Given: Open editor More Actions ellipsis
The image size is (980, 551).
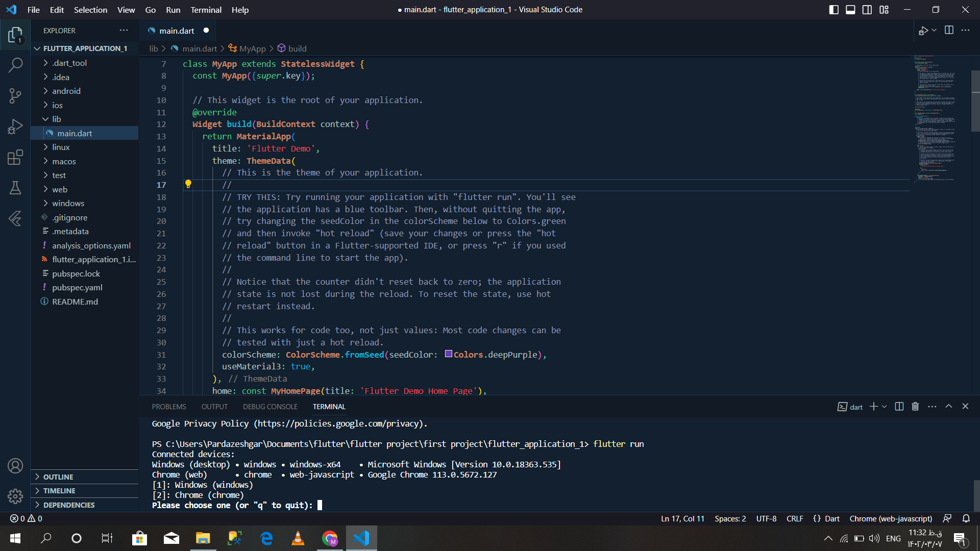Looking at the screenshot, I should 965,30.
